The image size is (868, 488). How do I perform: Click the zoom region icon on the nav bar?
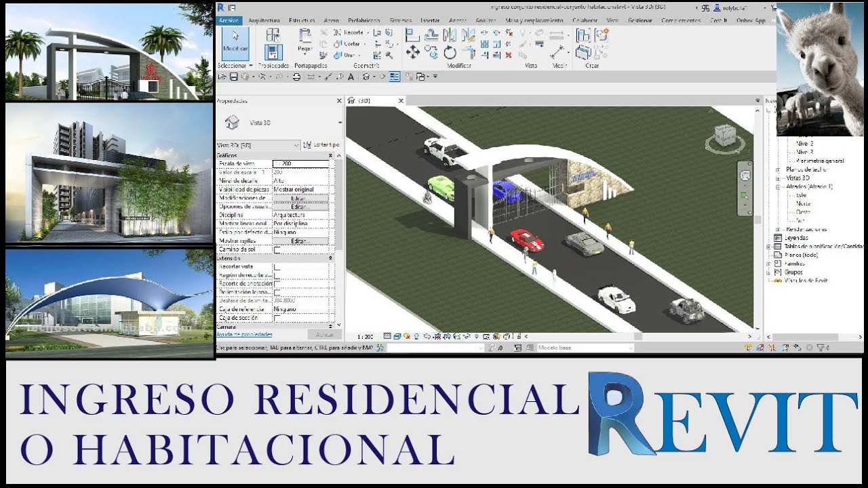tap(745, 197)
